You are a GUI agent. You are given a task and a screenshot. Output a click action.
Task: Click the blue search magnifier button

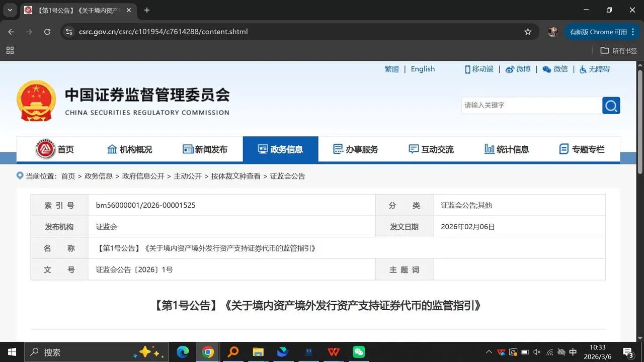tap(611, 106)
